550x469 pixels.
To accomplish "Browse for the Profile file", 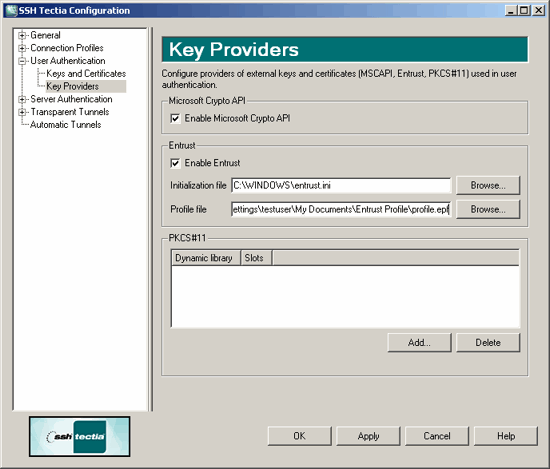I will pos(488,209).
